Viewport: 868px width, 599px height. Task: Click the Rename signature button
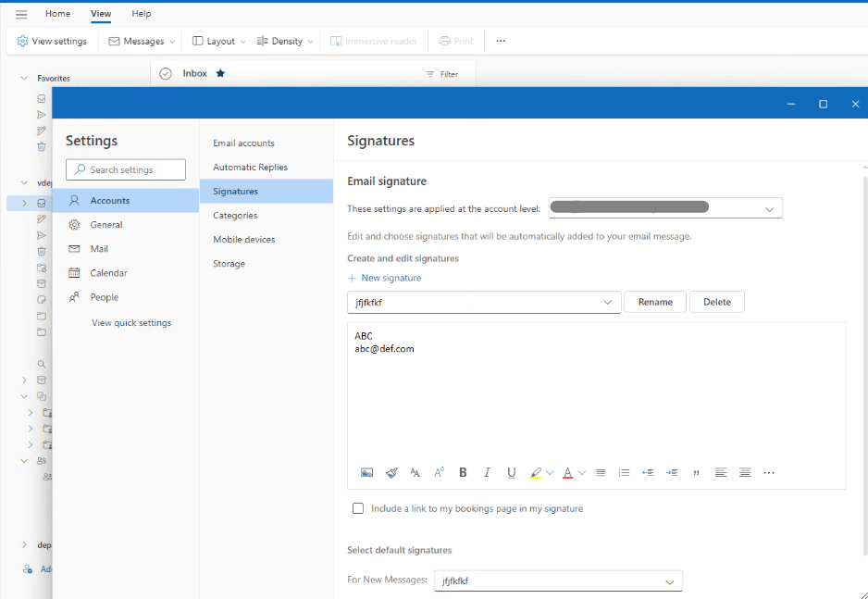coord(655,302)
